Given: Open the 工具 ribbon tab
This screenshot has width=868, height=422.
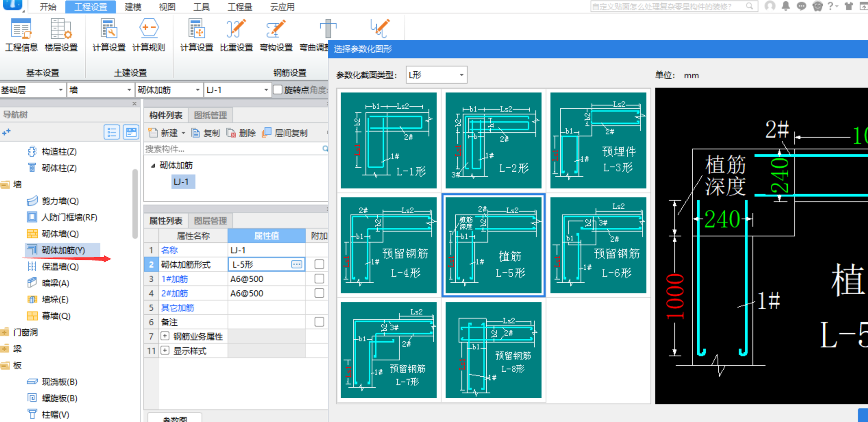Looking at the screenshot, I should point(201,7).
